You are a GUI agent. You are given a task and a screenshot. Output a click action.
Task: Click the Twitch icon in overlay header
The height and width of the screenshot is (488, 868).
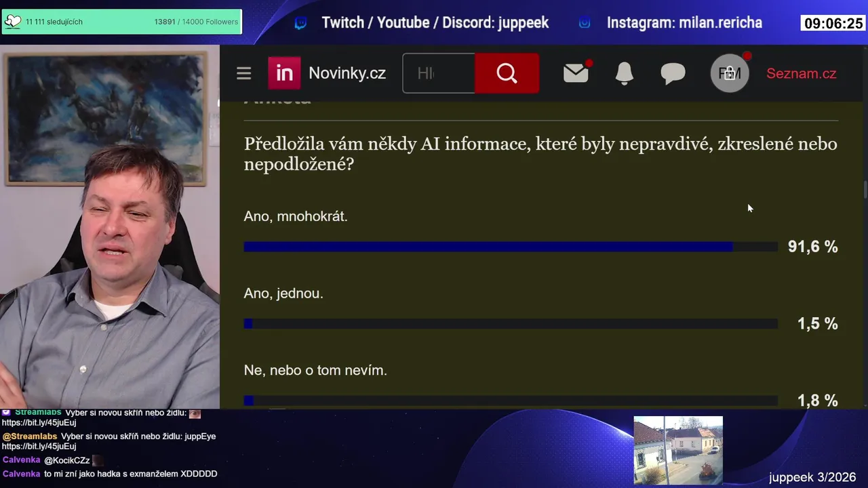pyautogui.click(x=300, y=23)
